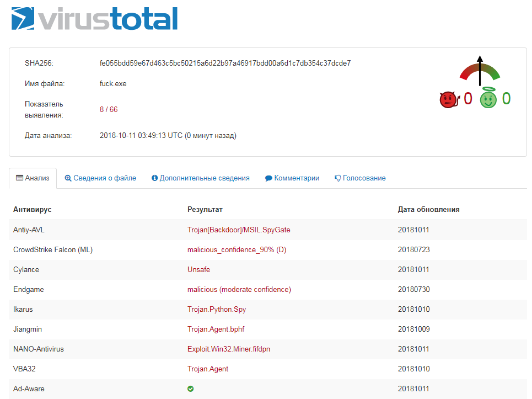Click update date 20180723 for CrowdStrike
The width and height of the screenshot is (532, 399).
pos(413,249)
